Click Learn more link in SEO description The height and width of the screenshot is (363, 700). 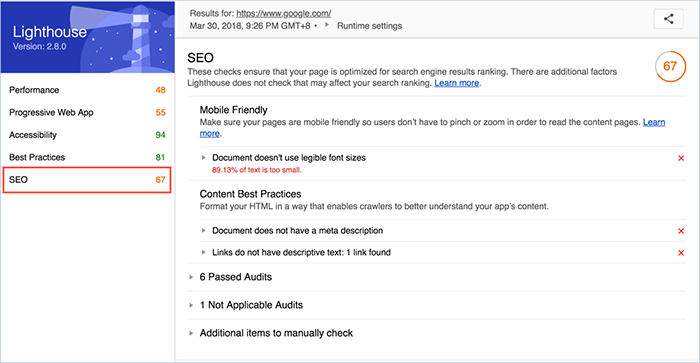pos(457,83)
